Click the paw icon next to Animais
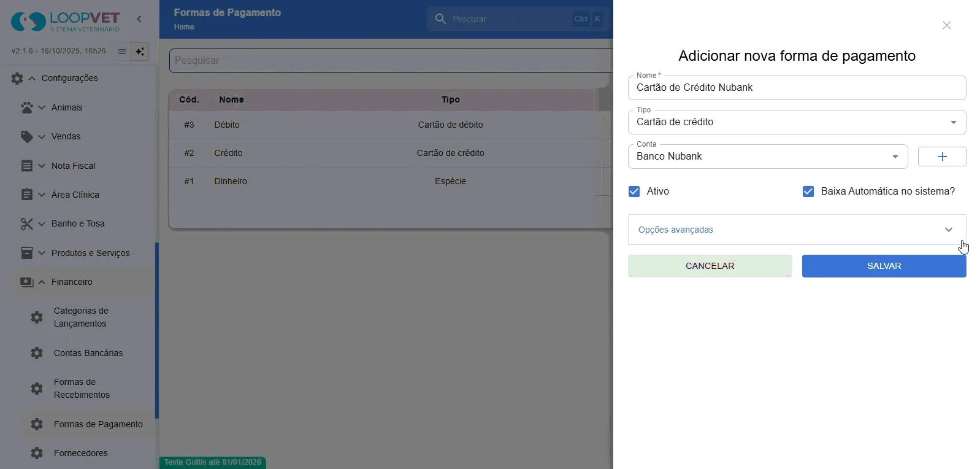The height and width of the screenshot is (469, 980). [27, 107]
